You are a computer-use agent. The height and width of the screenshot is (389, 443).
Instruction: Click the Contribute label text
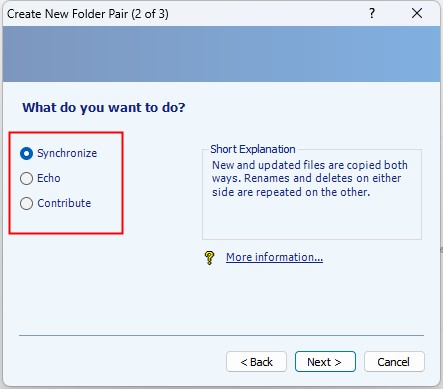pyautogui.click(x=64, y=203)
